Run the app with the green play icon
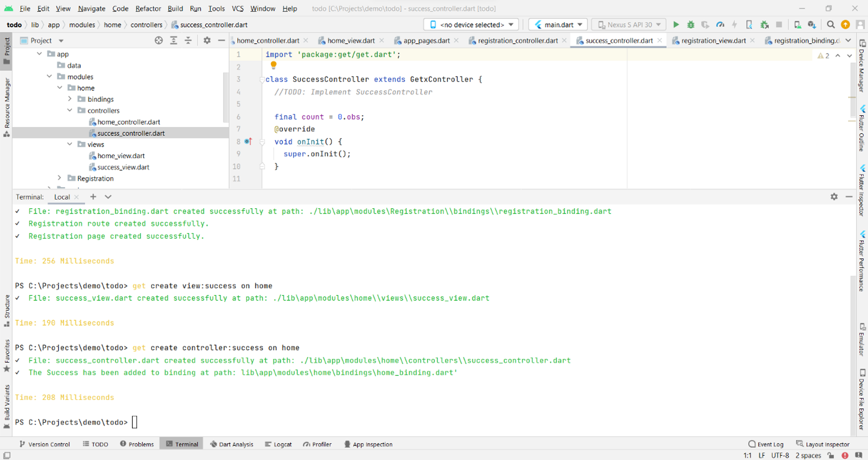The width and height of the screenshot is (868, 460). coord(676,25)
